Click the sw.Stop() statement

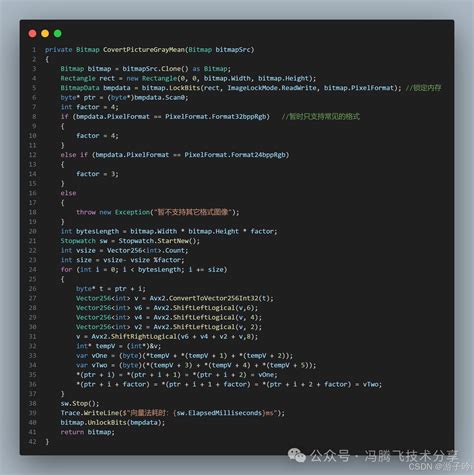[x=80, y=403]
